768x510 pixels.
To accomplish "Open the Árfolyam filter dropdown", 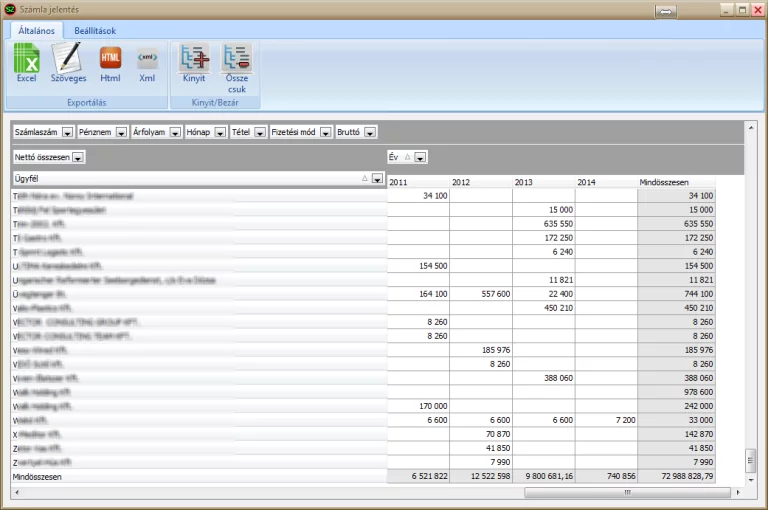I will [x=175, y=132].
